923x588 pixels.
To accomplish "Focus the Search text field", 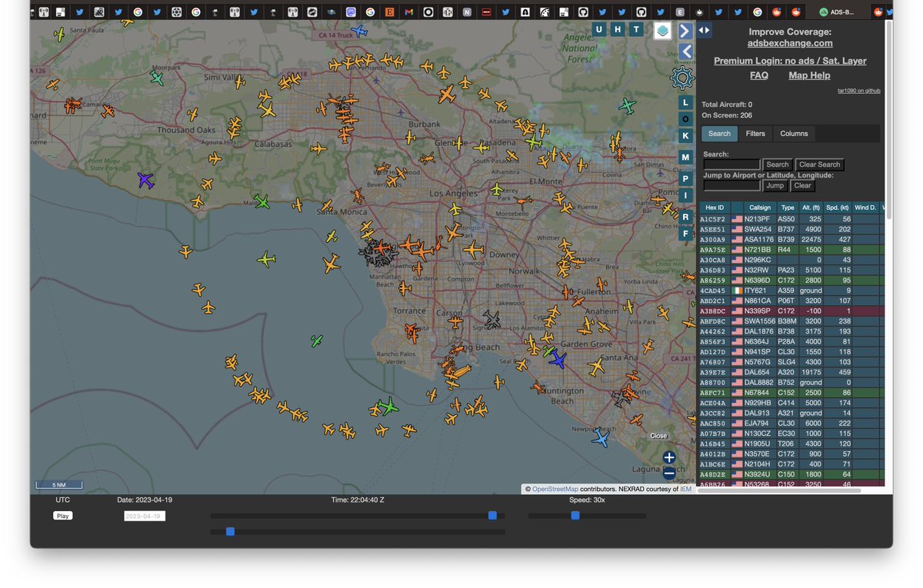I will pos(731,164).
